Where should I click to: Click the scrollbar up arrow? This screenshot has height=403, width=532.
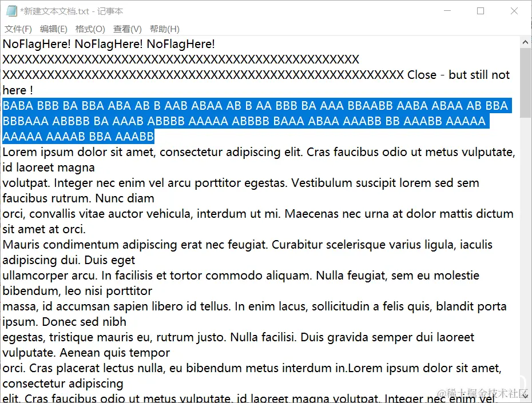525,42
